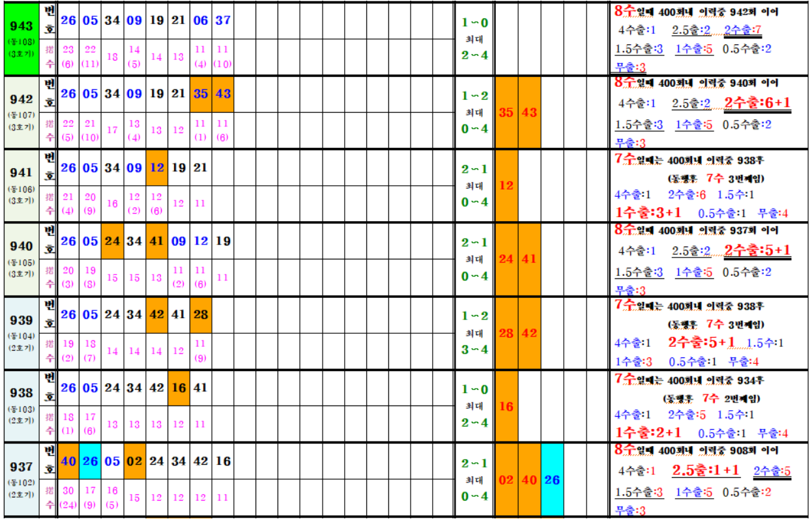Select the tall orange 43 cell in row 942

[529, 112]
